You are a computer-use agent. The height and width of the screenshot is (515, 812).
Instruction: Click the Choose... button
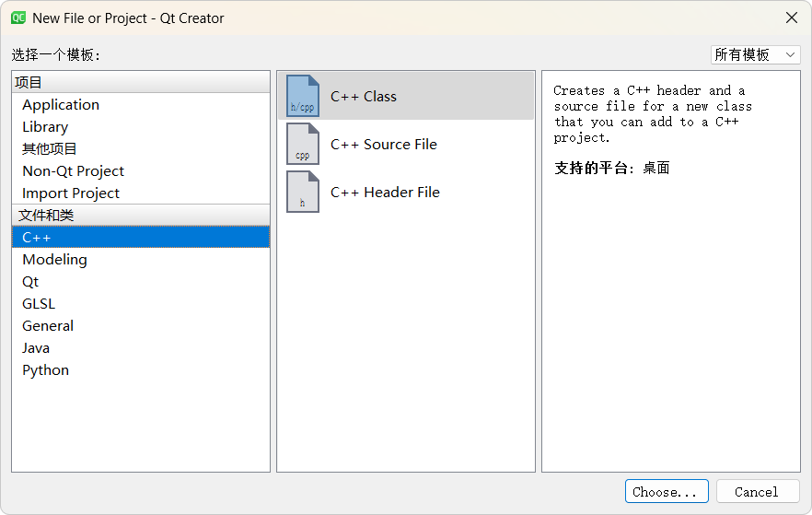click(x=667, y=491)
